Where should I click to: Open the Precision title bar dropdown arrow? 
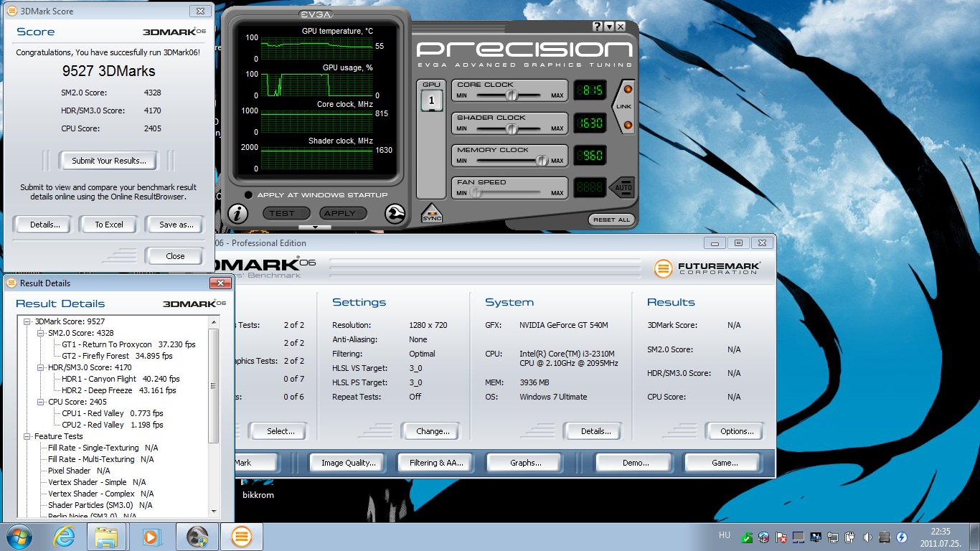608,27
